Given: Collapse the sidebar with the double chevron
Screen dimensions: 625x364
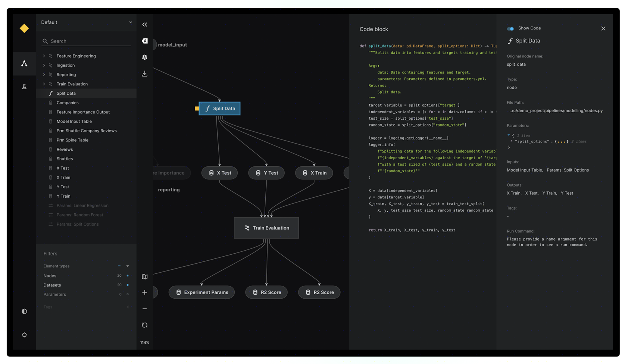Looking at the screenshot, I should (145, 25).
